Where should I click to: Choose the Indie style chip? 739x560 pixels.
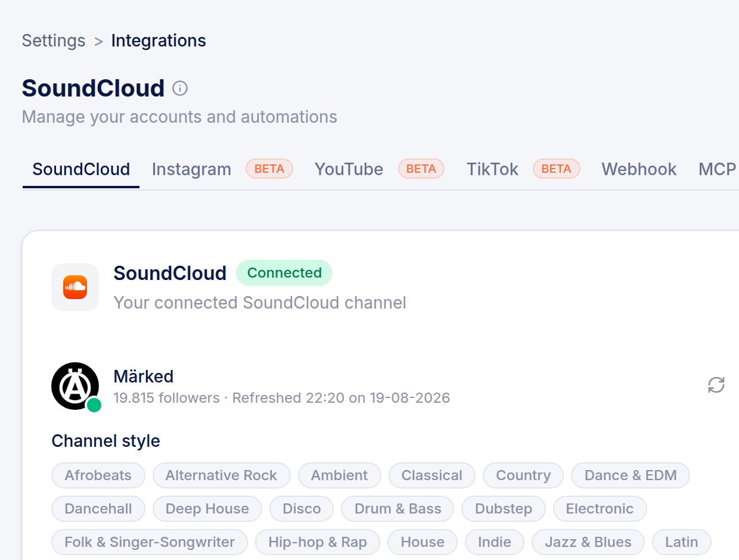(x=495, y=542)
